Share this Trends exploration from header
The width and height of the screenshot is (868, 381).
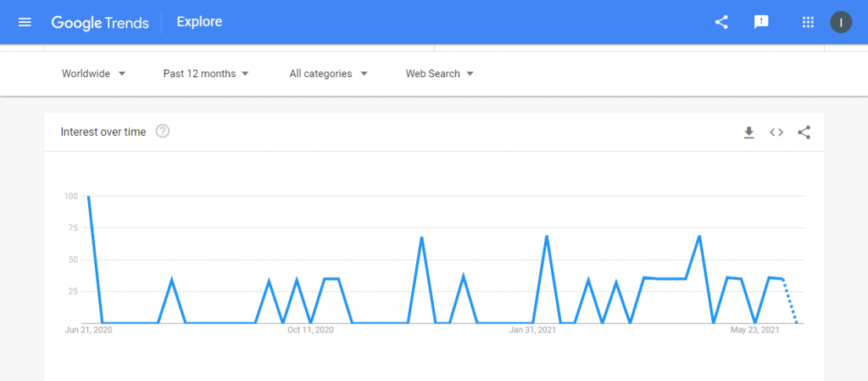coord(721,22)
